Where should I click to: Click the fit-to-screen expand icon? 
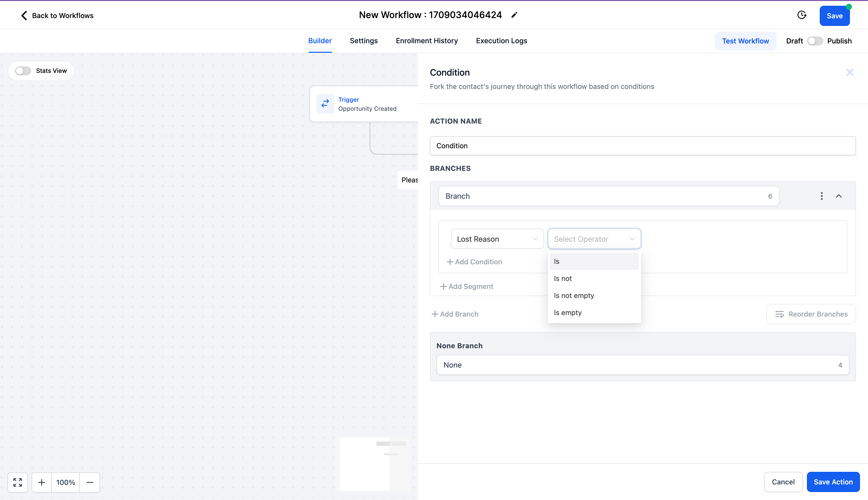[18, 482]
